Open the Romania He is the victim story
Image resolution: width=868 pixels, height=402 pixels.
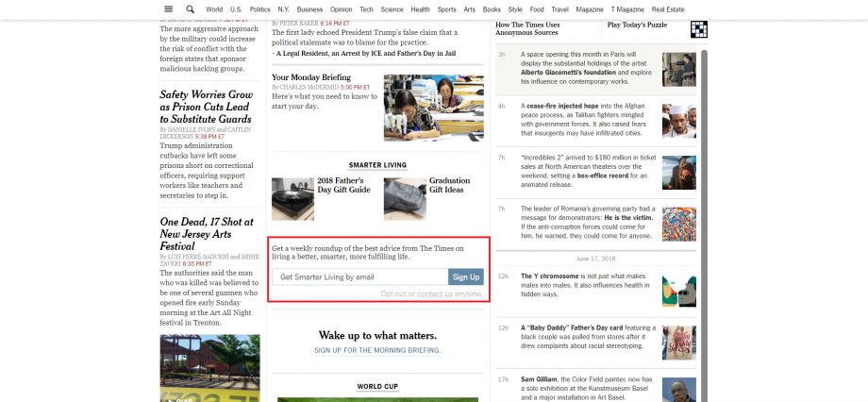click(588, 222)
